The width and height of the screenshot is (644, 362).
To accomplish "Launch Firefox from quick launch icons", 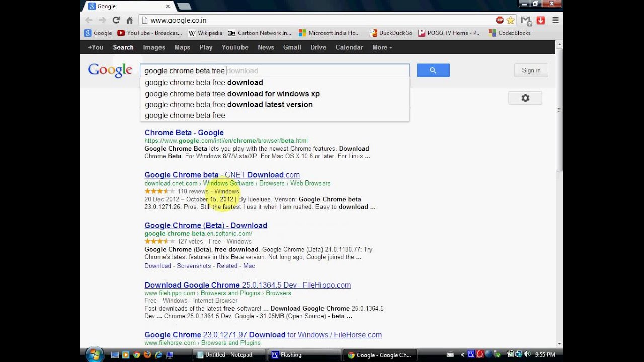I will [x=147, y=355].
